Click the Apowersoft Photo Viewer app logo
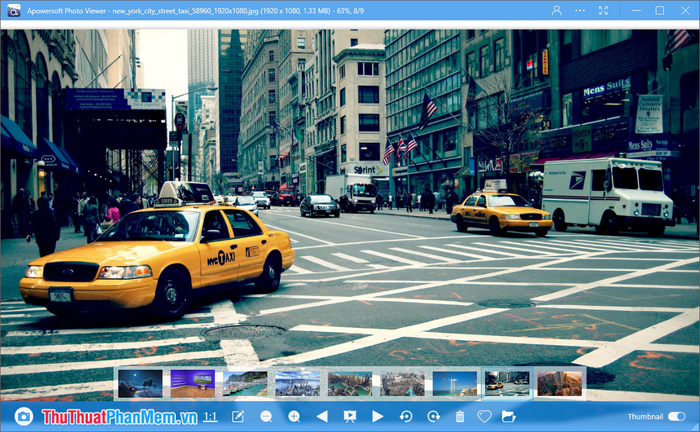 click(x=13, y=10)
